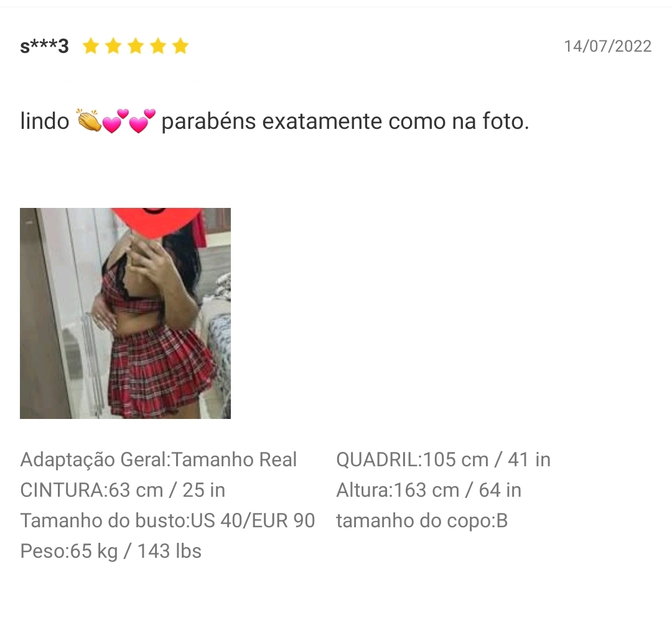Click Tamanho do busto US 40/EUR 90

[x=167, y=520]
